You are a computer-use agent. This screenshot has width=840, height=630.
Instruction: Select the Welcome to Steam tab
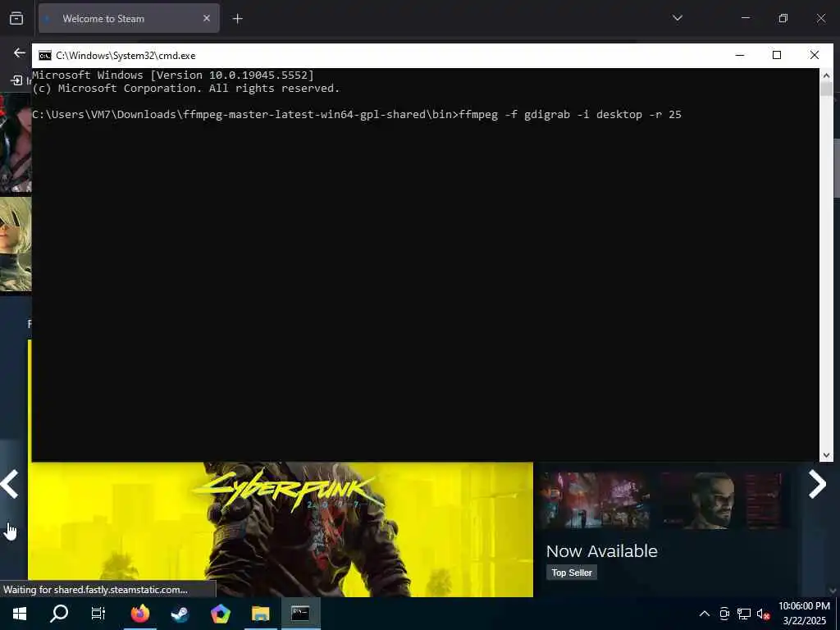click(129, 18)
